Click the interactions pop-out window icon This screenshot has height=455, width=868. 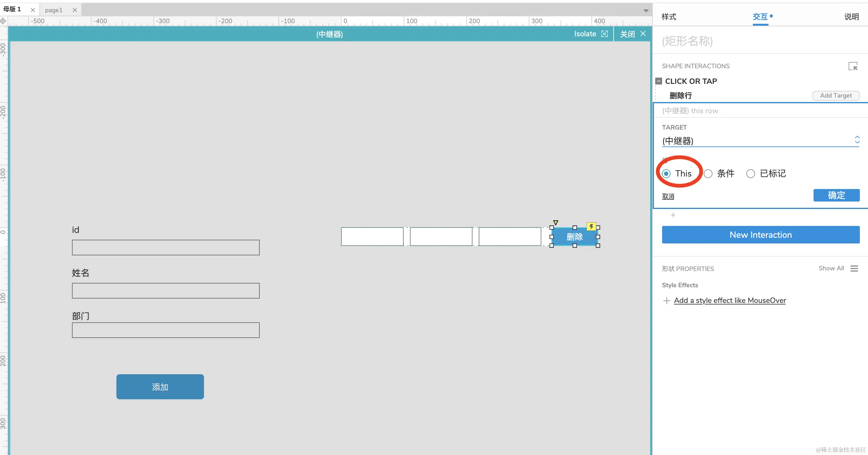coord(853,66)
